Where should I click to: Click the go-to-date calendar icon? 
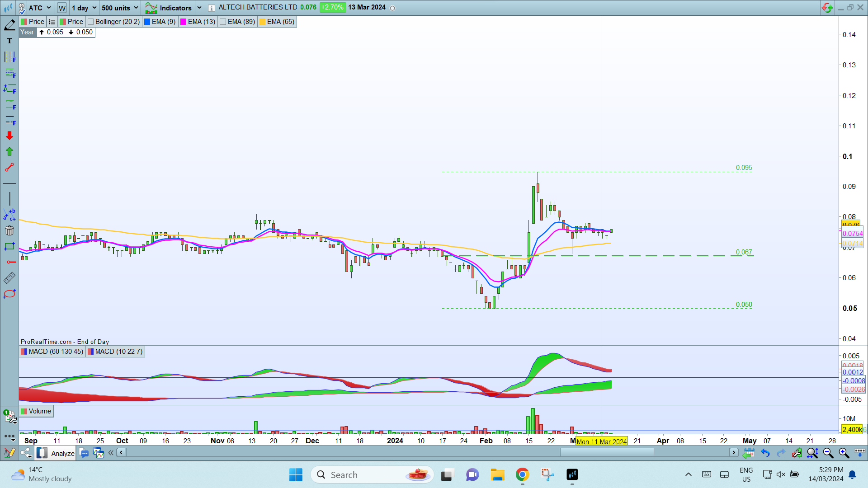pyautogui.click(x=749, y=453)
